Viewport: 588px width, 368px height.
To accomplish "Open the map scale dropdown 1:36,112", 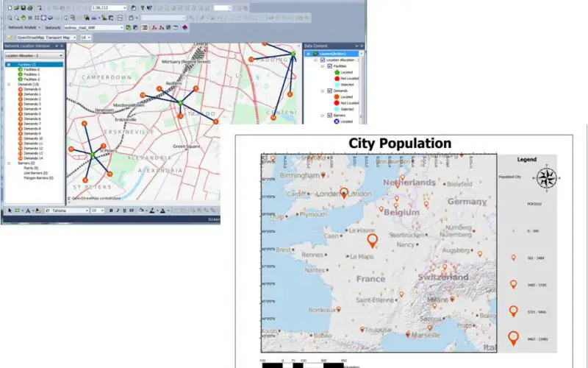I will (124, 8).
